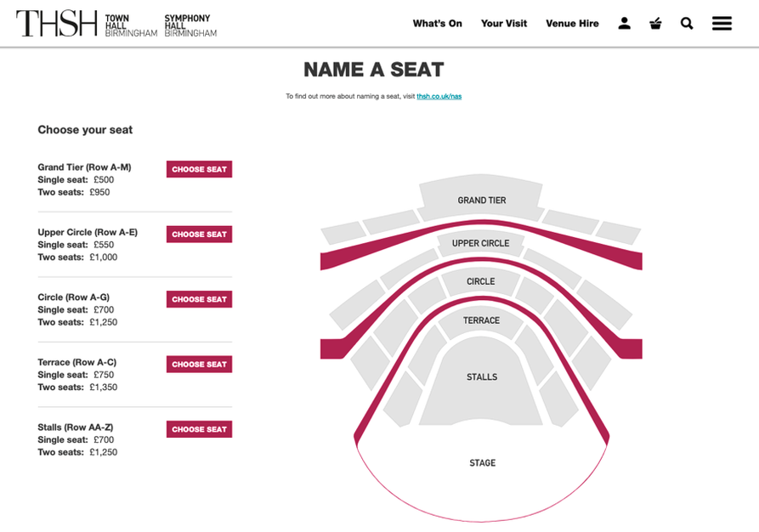Click the Symphony Hall Birmingham logo
The height and width of the screenshot is (532, 759).
[190, 25]
